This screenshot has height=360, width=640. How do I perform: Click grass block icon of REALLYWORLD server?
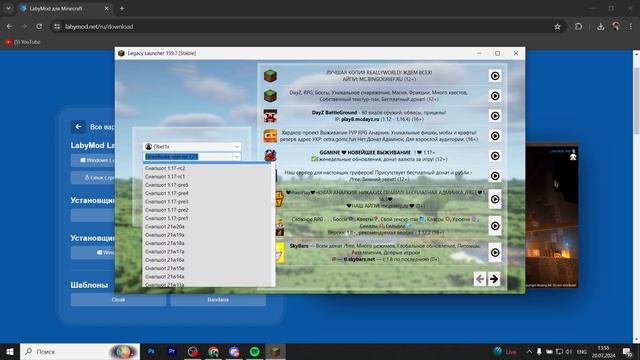pos(270,76)
